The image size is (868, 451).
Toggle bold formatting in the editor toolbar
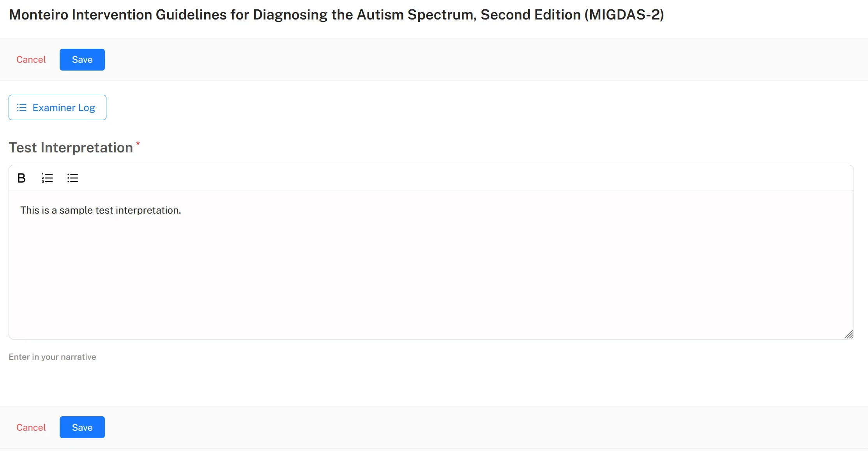[21, 178]
